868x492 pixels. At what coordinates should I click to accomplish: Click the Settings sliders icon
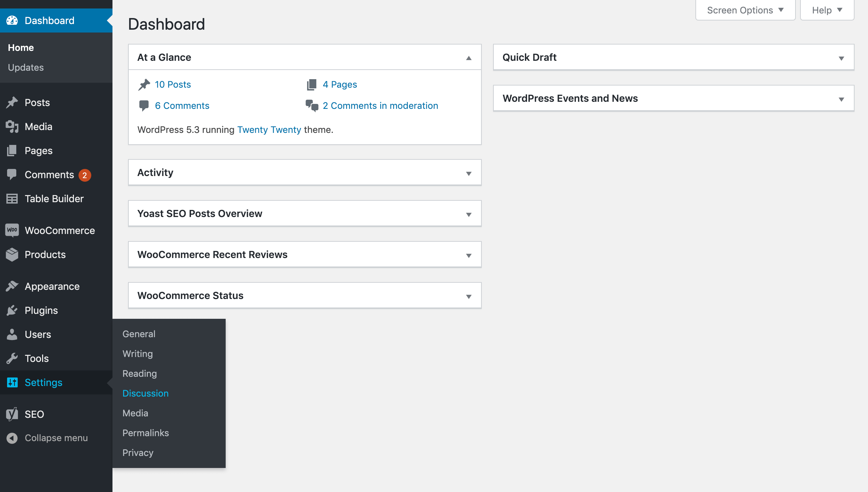point(12,382)
